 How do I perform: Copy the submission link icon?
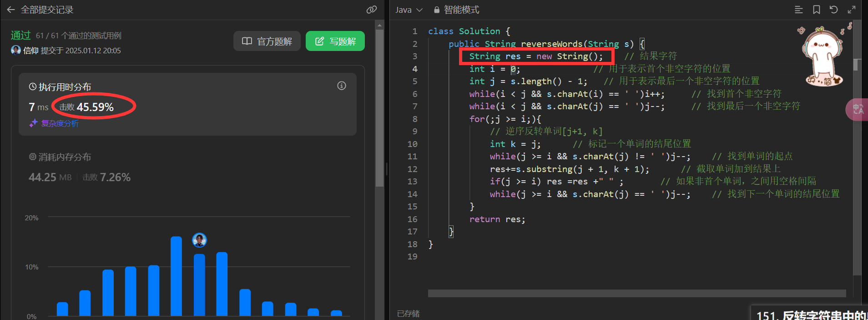(x=372, y=10)
